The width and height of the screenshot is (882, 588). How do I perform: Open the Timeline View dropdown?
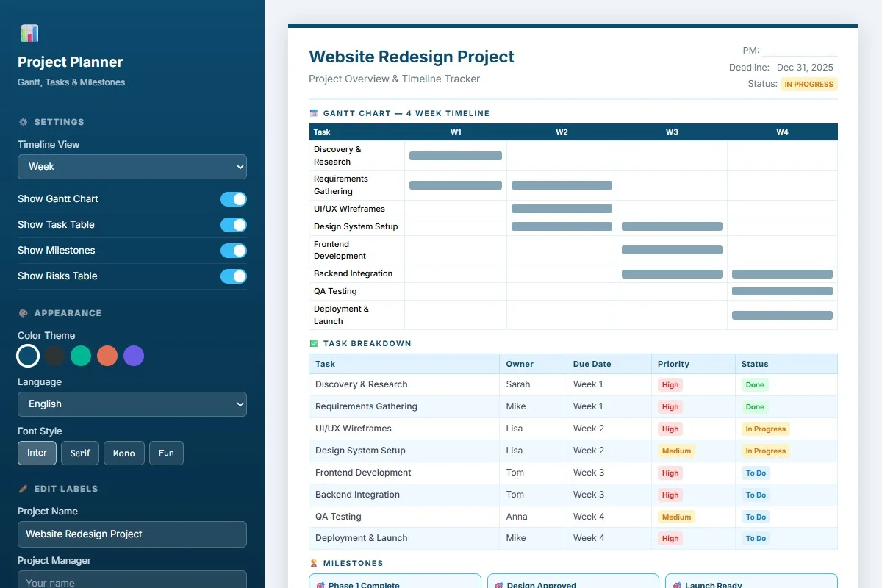[132, 167]
